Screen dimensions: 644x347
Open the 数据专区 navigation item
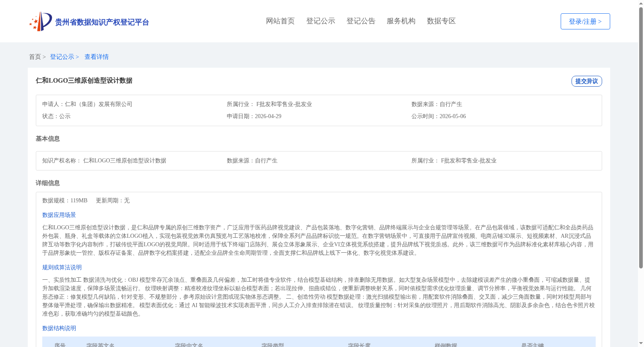pyautogui.click(x=441, y=21)
